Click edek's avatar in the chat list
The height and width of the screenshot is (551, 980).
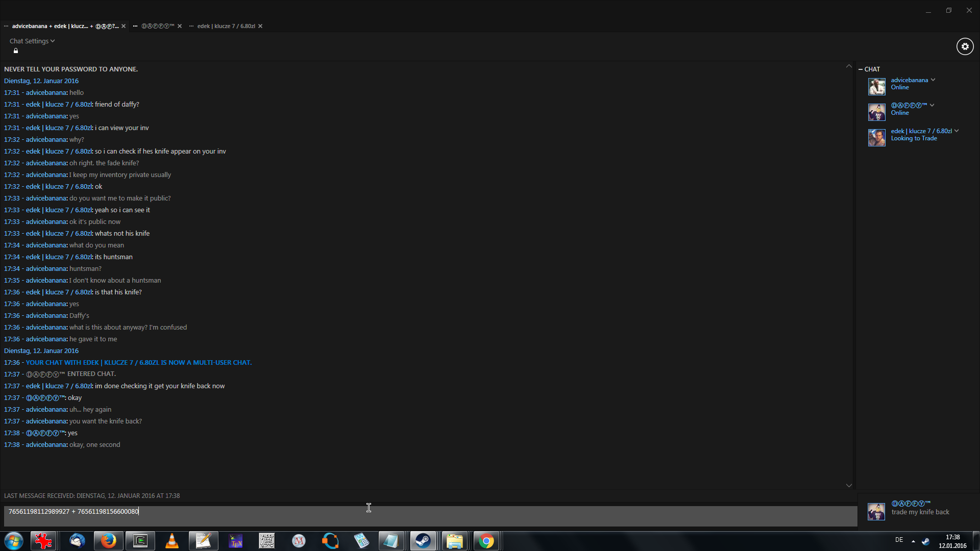(876, 137)
